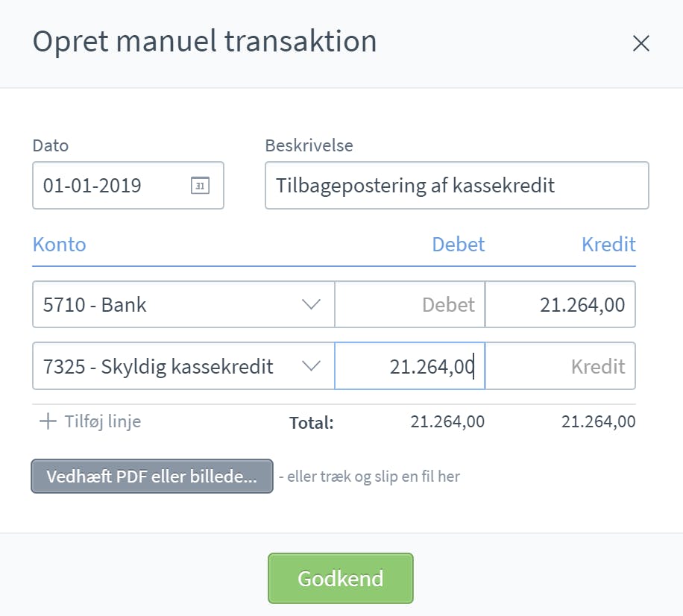683x616 pixels.
Task: Click the drag-and-drop file area text
Action: [369, 476]
